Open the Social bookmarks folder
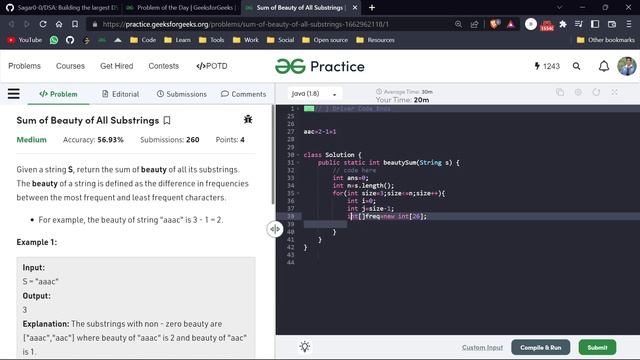Image resolution: width=640 pixels, height=360 pixels. 280,40
